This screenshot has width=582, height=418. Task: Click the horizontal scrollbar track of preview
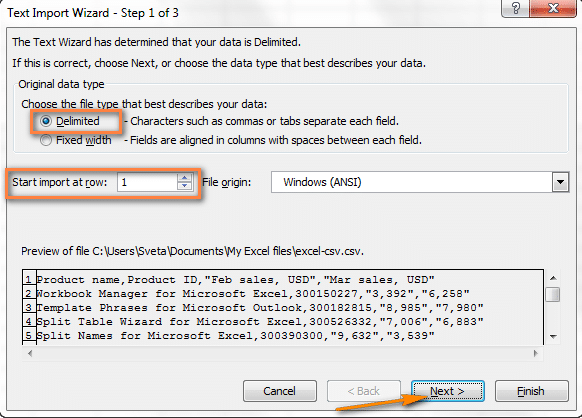point(282,353)
